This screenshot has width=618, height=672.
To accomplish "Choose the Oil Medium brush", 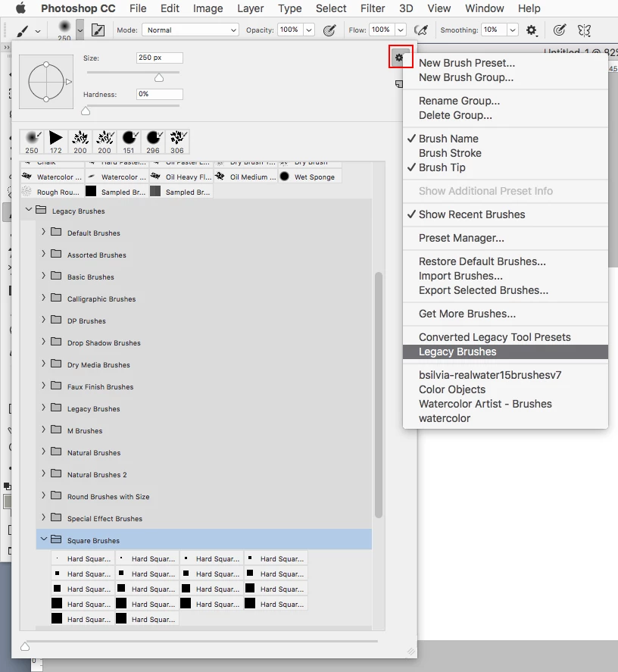I will pyautogui.click(x=245, y=177).
